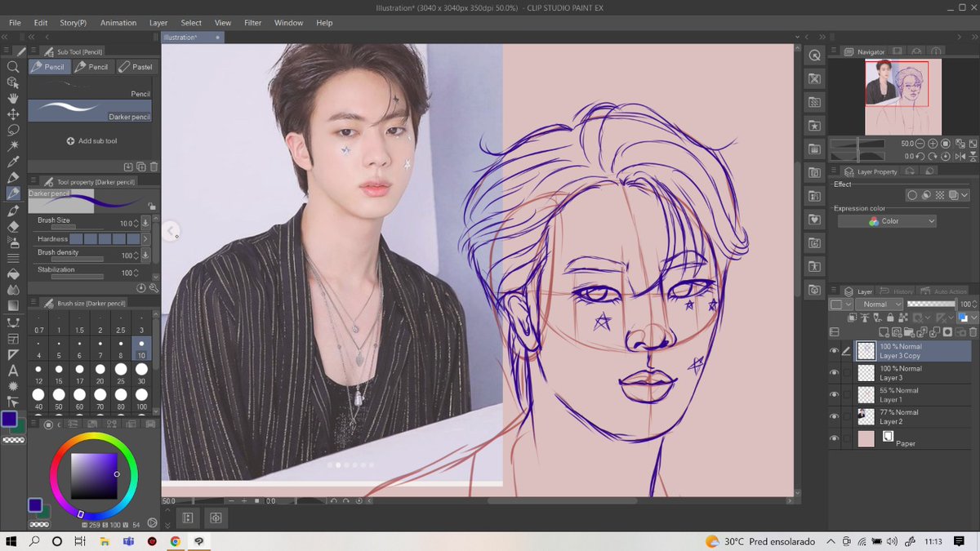Zoom out the Navigator with minus icon
The width and height of the screenshot is (980, 551).
921,144
